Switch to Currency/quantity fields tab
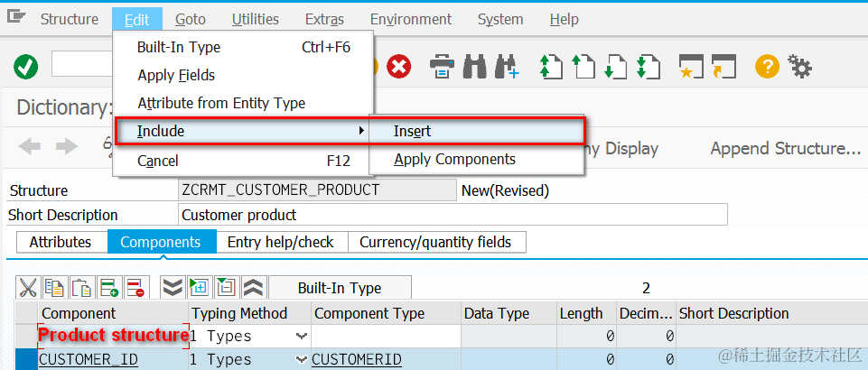This screenshot has height=370, width=868. point(435,242)
